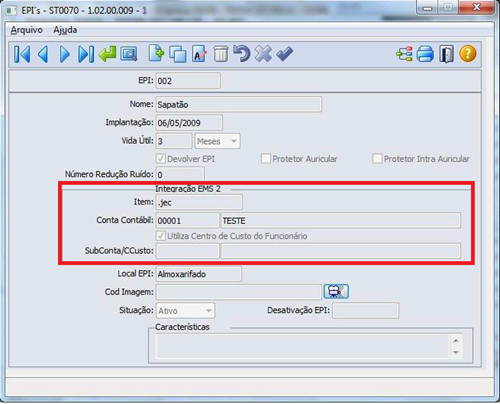Jump to the last record icon
500x404 pixels.
86,54
